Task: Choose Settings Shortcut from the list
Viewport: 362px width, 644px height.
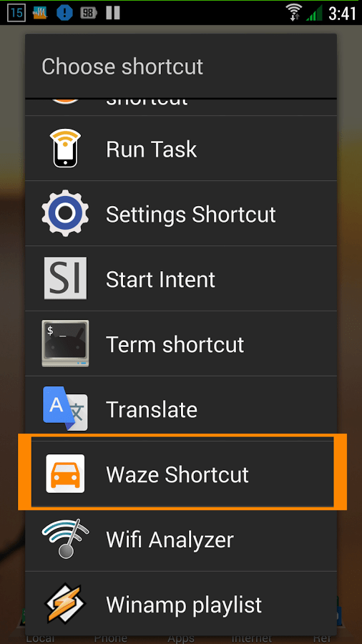Action: (x=181, y=213)
